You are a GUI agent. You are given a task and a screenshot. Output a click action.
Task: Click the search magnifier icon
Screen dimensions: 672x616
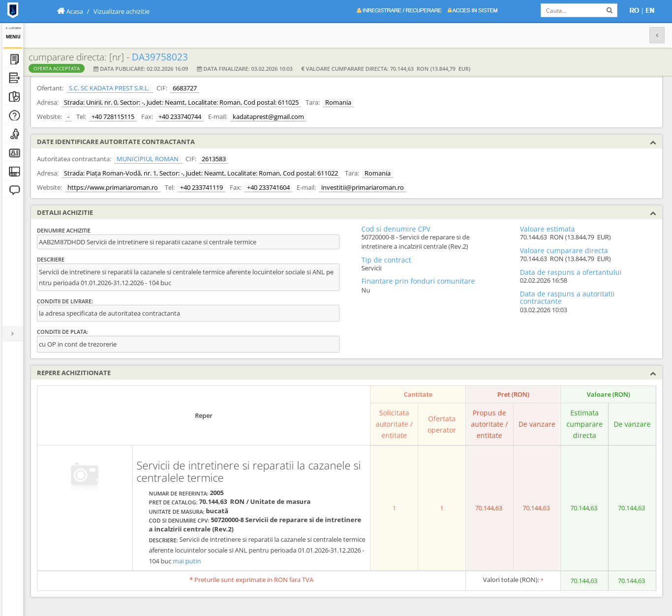click(x=609, y=10)
